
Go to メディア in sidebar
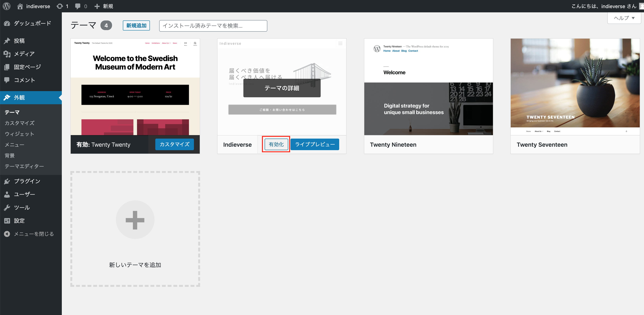24,54
